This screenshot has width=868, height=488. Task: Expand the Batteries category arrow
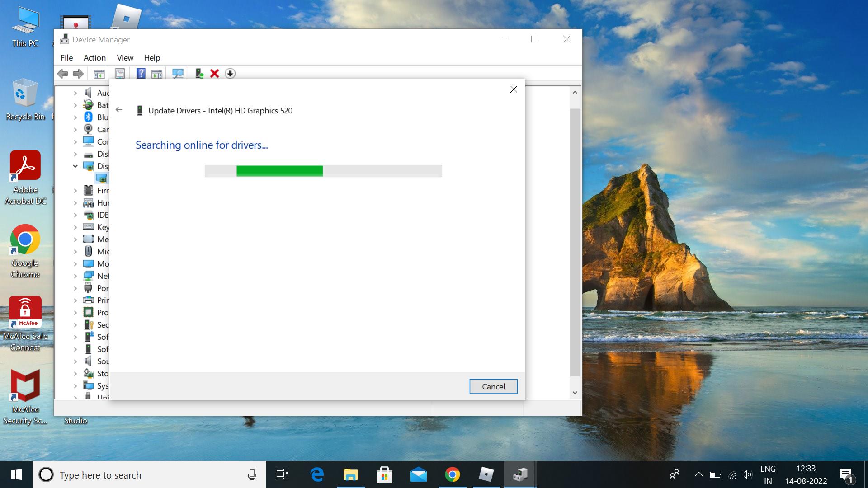(75, 105)
